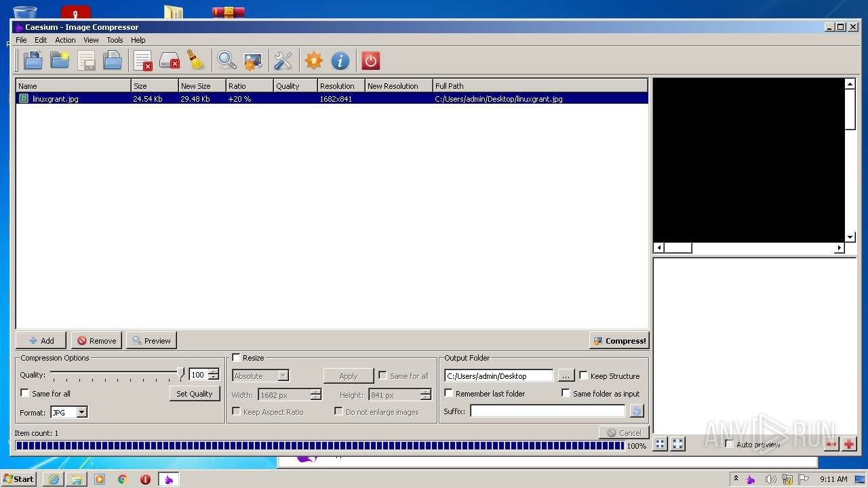Click the Add button

tap(41, 340)
